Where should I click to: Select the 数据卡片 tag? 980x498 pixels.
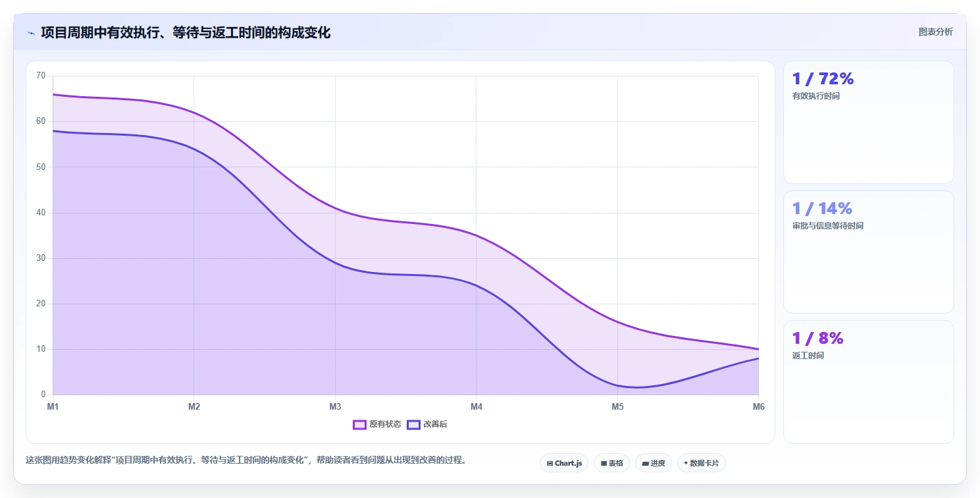[x=701, y=463]
